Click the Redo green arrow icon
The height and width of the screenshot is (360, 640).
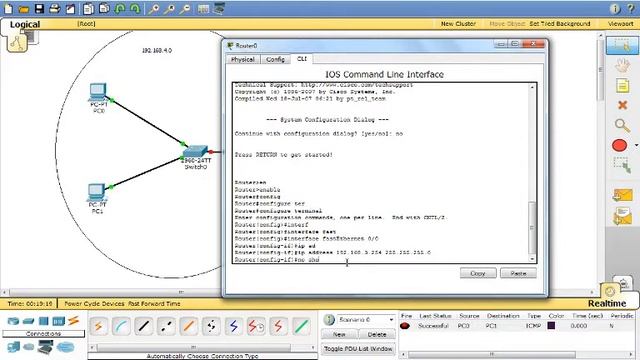[135, 9]
